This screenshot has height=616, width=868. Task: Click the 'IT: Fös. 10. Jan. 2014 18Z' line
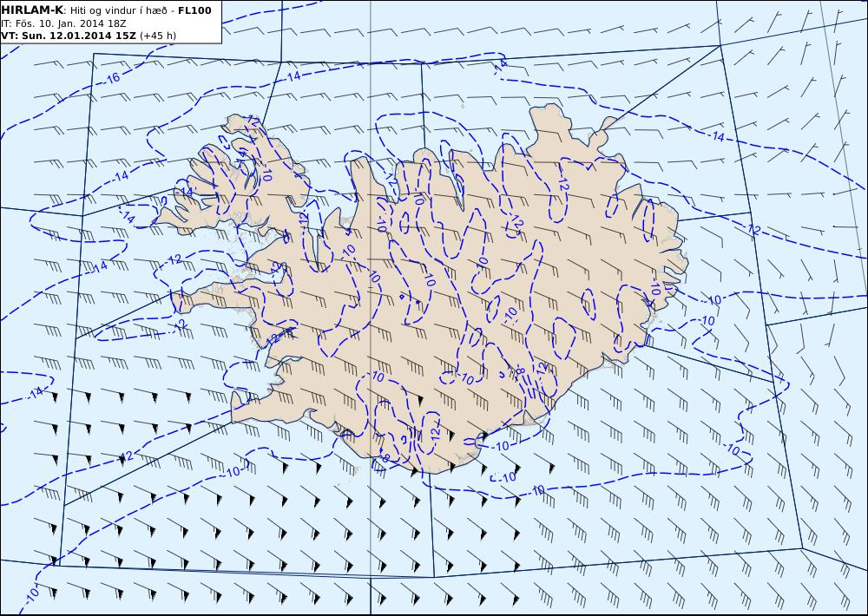click(63, 23)
